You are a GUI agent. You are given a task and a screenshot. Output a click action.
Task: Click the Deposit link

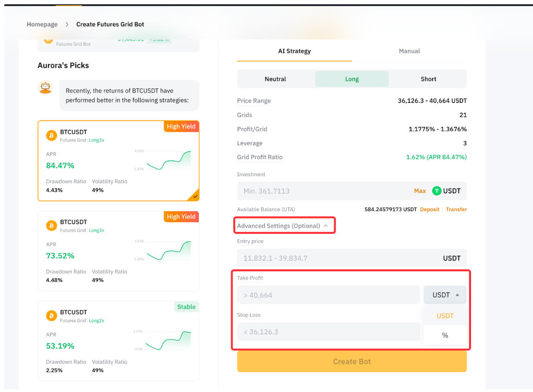430,209
